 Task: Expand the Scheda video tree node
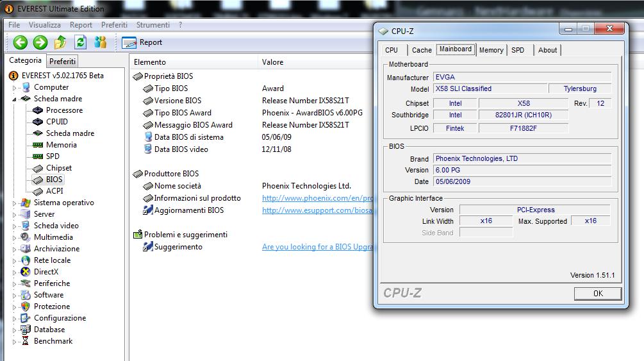pos(14,226)
